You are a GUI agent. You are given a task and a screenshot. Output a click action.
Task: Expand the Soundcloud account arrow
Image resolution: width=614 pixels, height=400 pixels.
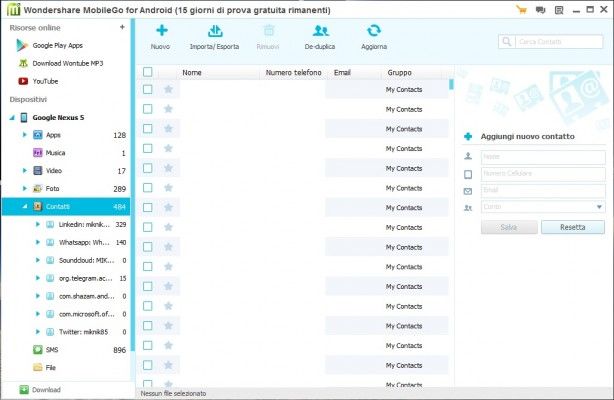pos(38,260)
